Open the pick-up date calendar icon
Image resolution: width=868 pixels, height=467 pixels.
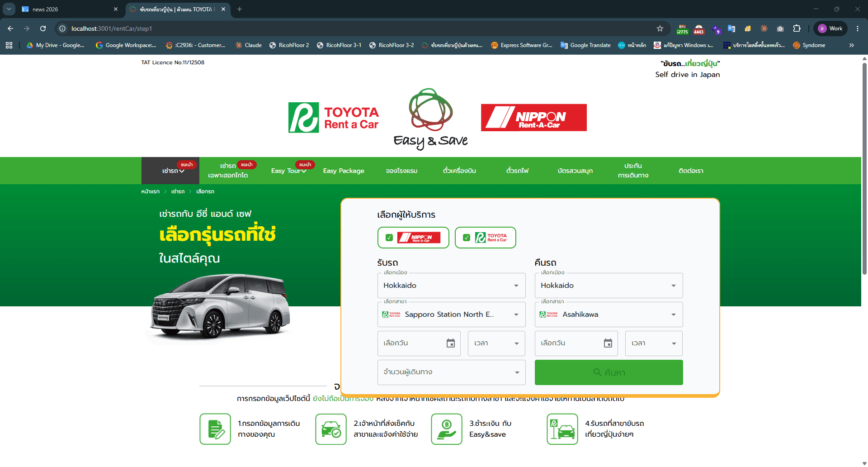[x=451, y=343]
